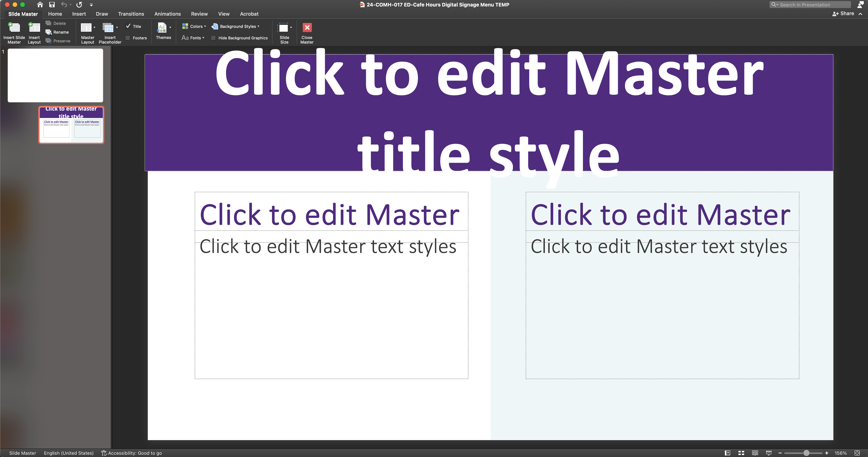Click the Share button
The image size is (868, 457).
coord(843,14)
